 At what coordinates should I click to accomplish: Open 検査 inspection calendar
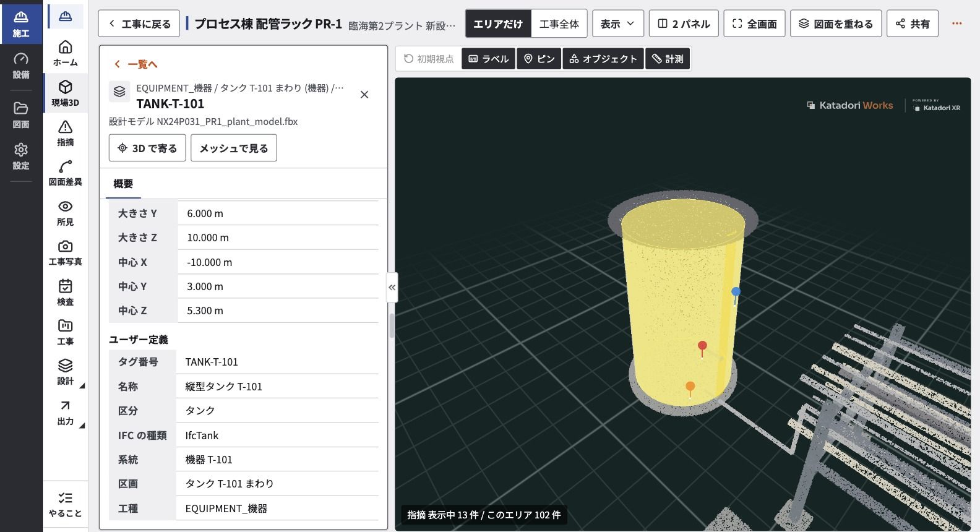tap(65, 293)
